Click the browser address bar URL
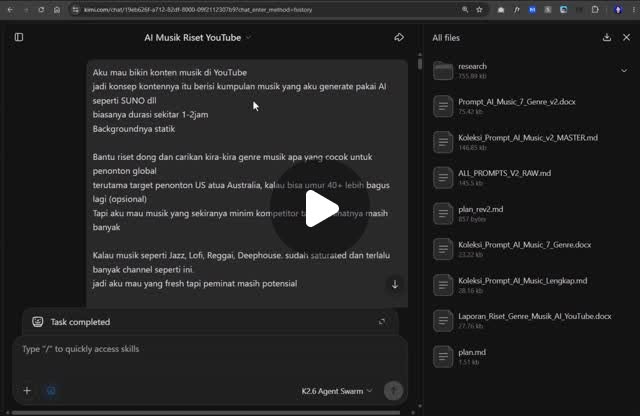The image size is (640, 416). (x=198, y=9)
